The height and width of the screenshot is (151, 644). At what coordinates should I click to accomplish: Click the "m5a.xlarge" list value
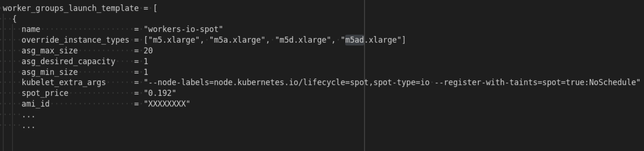click(237, 40)
